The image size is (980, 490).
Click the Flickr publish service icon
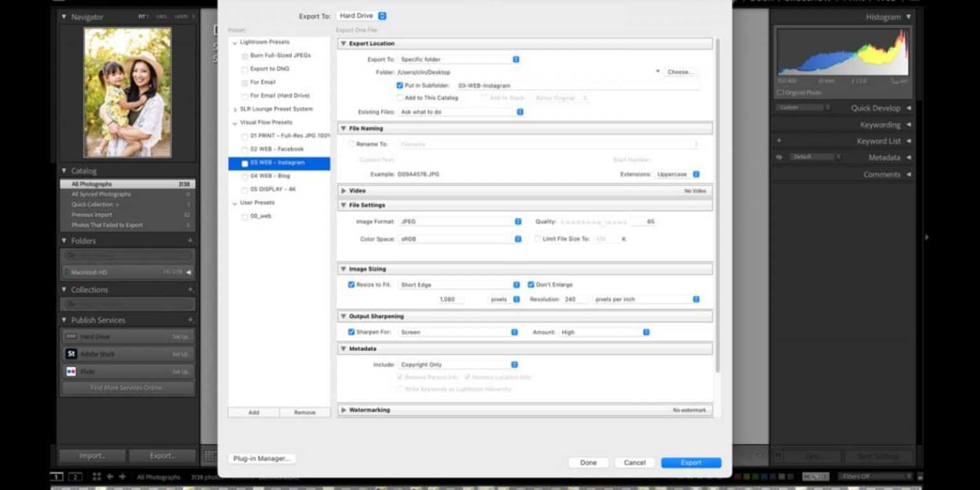(71, 371)
